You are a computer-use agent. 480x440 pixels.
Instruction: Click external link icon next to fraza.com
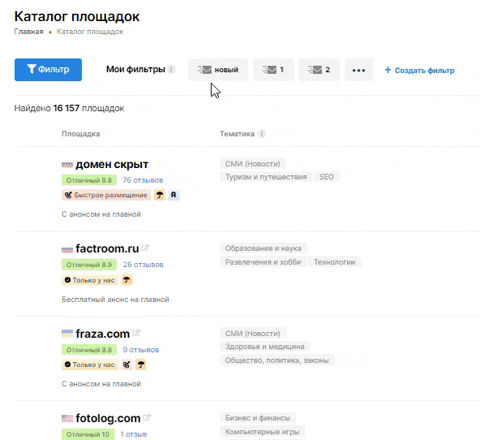click(136, 333)
